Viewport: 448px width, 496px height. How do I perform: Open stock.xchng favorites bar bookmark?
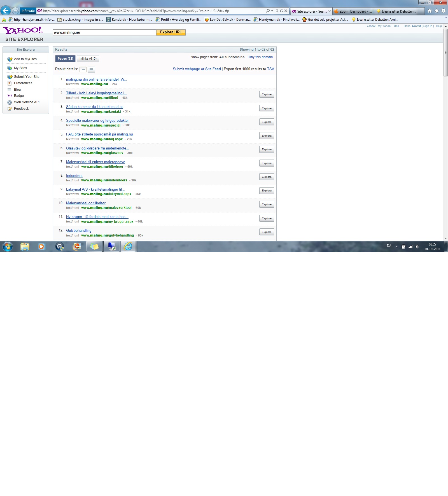80,20
